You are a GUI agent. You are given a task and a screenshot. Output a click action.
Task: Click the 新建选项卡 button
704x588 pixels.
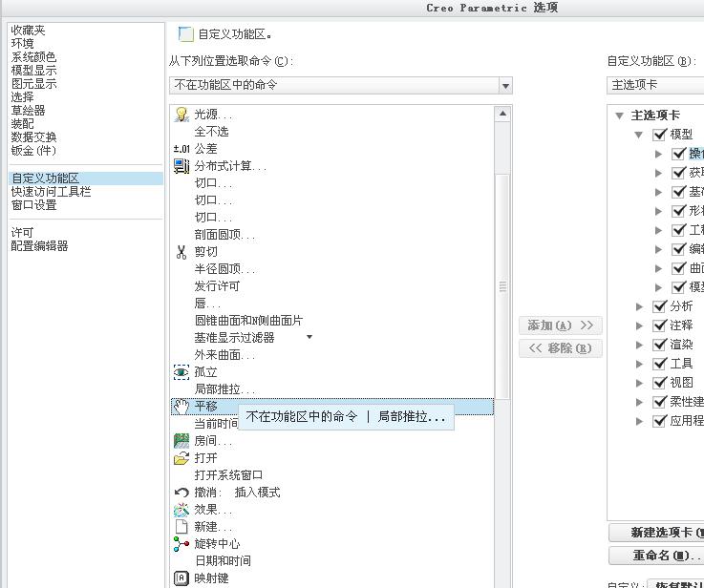(x=656, y=533)
